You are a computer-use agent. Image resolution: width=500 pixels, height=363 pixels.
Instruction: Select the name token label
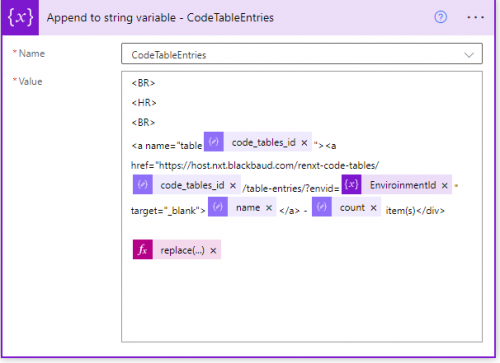coord(248,208)
